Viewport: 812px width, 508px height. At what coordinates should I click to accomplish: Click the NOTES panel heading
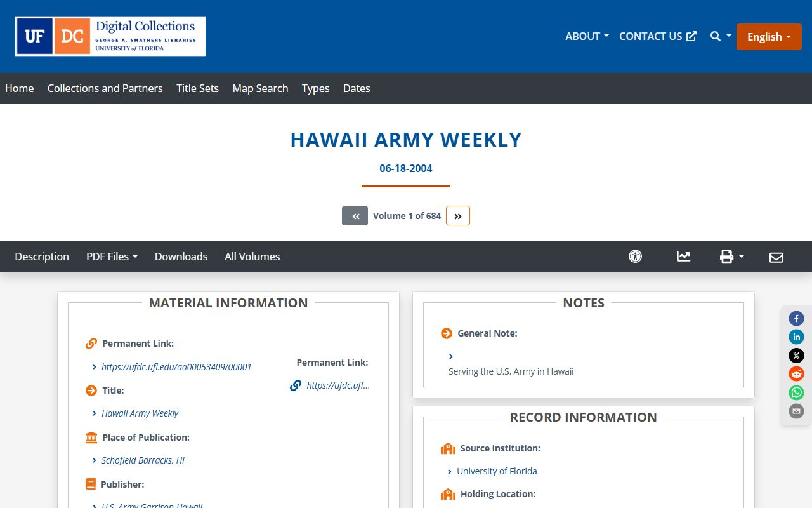[x=584, y=303]
